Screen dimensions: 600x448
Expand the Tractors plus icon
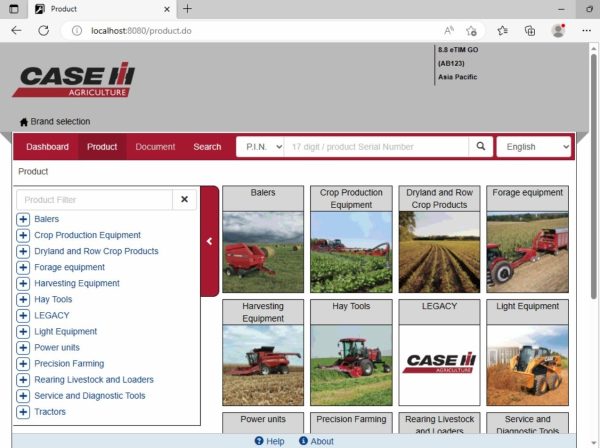[23, 412]
